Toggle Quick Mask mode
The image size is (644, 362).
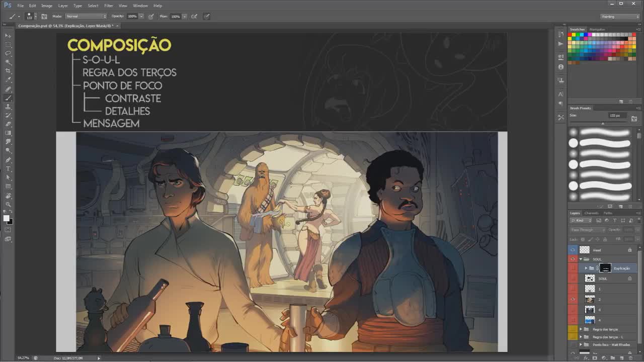[x=8, y=230]
